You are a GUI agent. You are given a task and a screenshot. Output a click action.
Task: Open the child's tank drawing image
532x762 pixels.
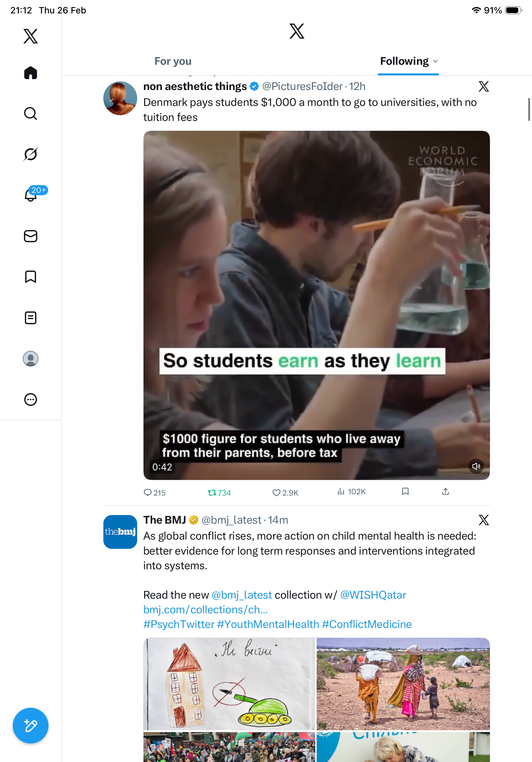[229, 684]
